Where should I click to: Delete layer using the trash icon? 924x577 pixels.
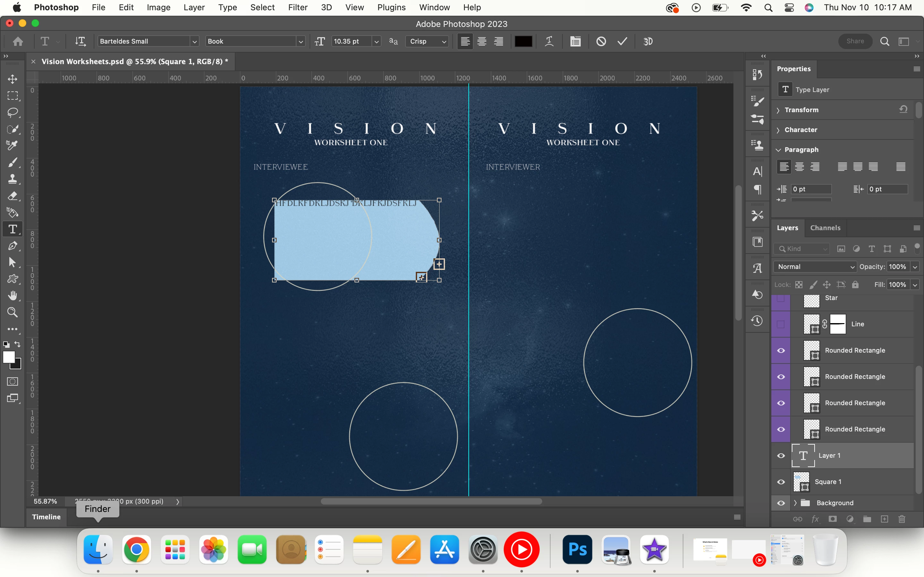point(902,519)
